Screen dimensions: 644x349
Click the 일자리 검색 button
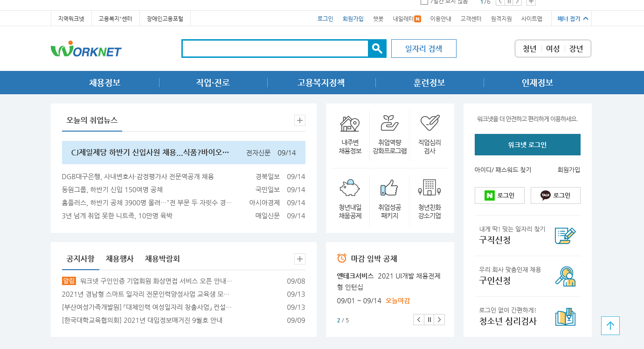423,49
